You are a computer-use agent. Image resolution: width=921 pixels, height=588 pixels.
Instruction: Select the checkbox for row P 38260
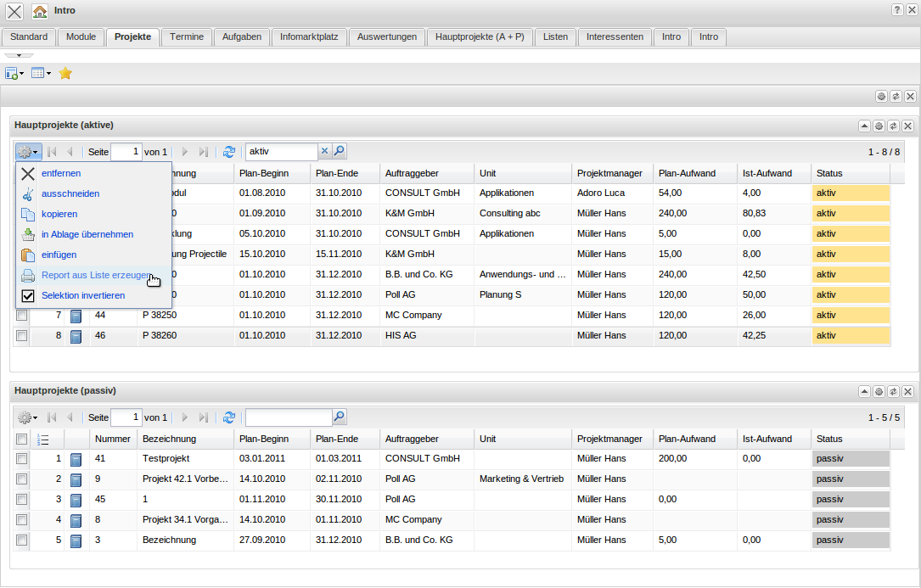(22, 337)
